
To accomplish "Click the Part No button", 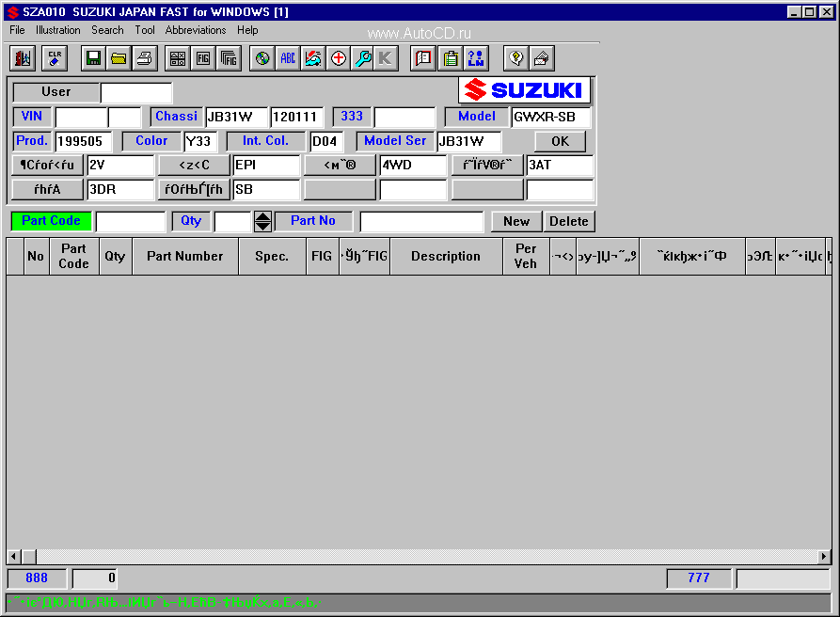I will coord(313,221).
